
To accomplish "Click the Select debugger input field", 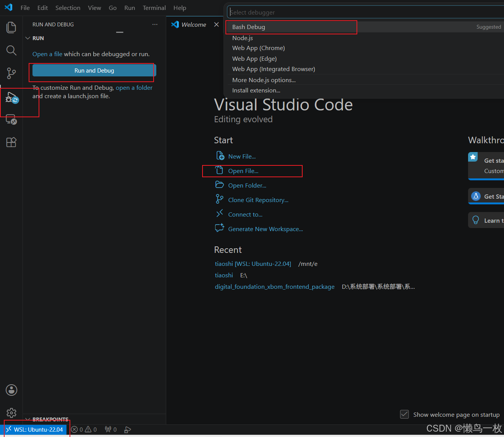I will coord(366,12).
